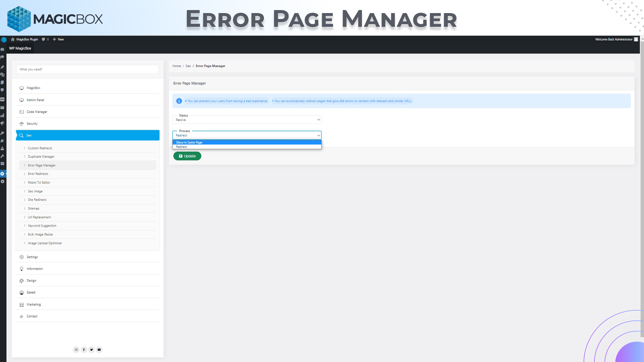644x362 pixels.
Task: Click the MagicBox cube logo in admin bar
Action: 4,40
